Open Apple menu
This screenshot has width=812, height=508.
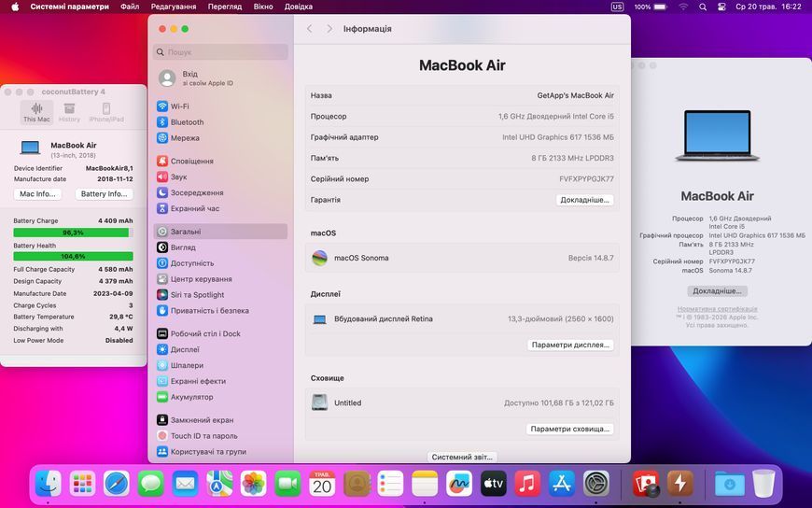tap(15, 7)
